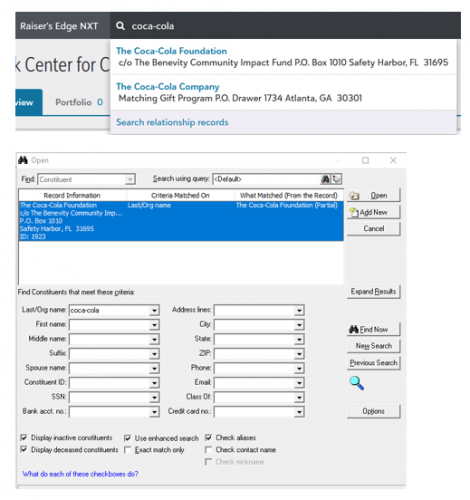
Task: Toggle Display inactive constituents checkbox
Action: coord(24,437)
